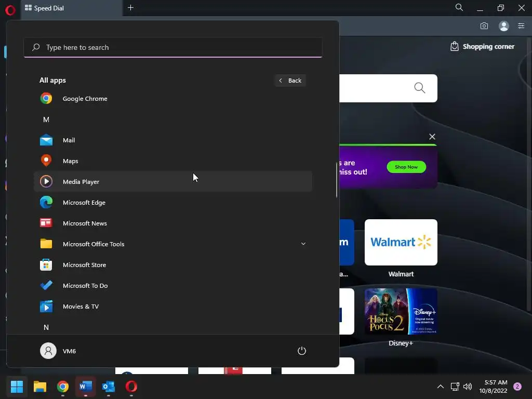The width and height of the screenshot is (532, 399).
Task: Select the Speed Dial tab in Opera
Action: click(x=72, y=8)
